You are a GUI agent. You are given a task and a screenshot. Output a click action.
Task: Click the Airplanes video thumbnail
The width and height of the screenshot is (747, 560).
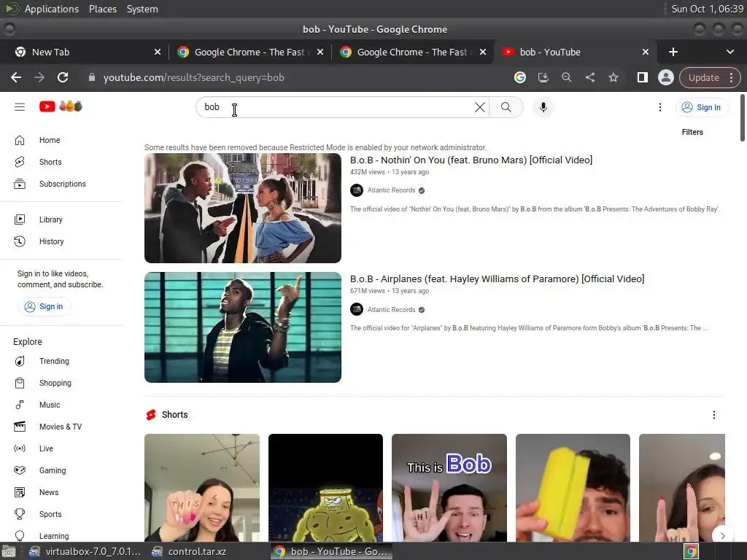coord(242,327)
